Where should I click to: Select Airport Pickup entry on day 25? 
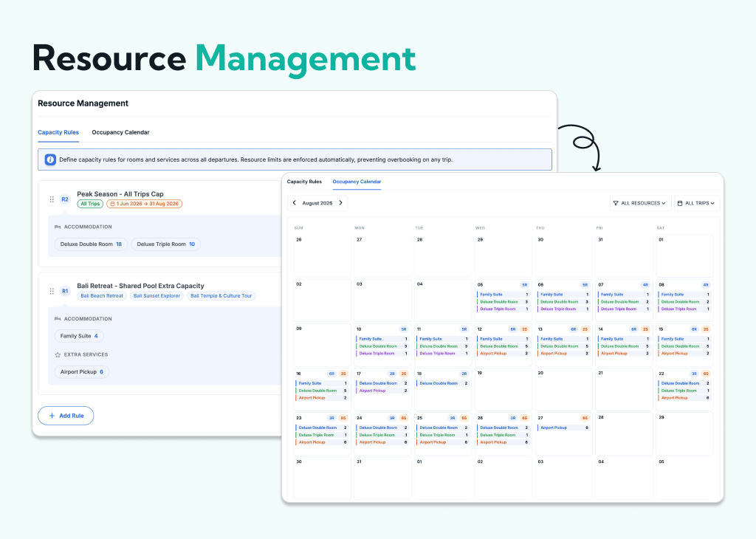click(x=443, y=442)
